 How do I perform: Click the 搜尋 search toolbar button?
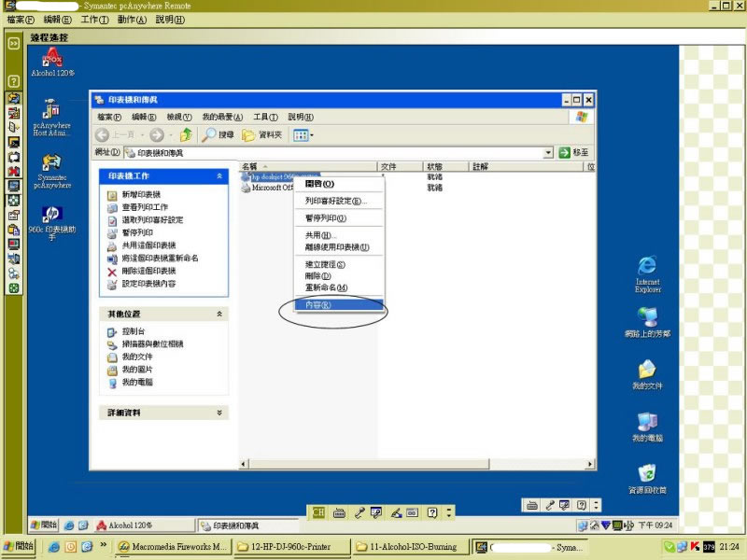point(218,135)
